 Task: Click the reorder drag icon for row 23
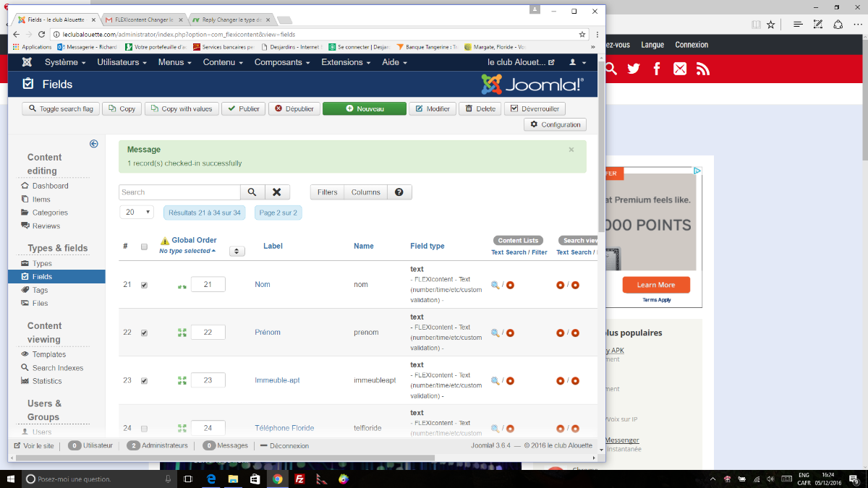(x=182, y=380)
